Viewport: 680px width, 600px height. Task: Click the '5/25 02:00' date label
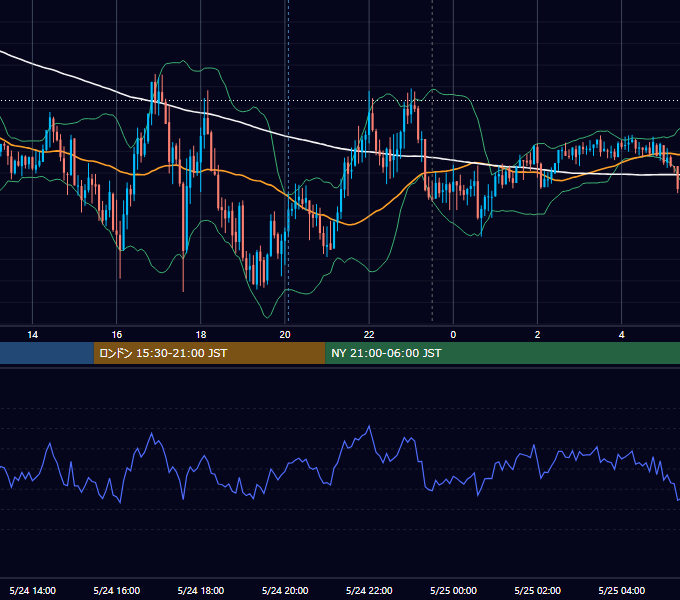point(537,590)
